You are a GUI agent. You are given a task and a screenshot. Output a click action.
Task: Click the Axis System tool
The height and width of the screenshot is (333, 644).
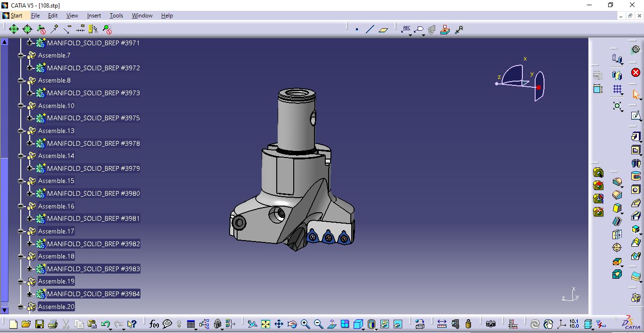(561, 324)
